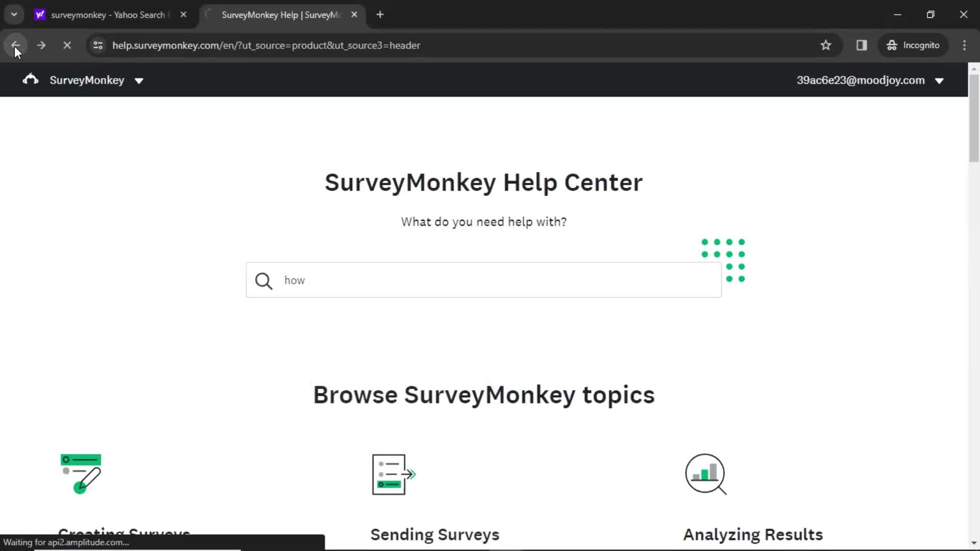Open the tab search dropdown arrow
The width and height of the screenshot is (980, 551).
14,14
